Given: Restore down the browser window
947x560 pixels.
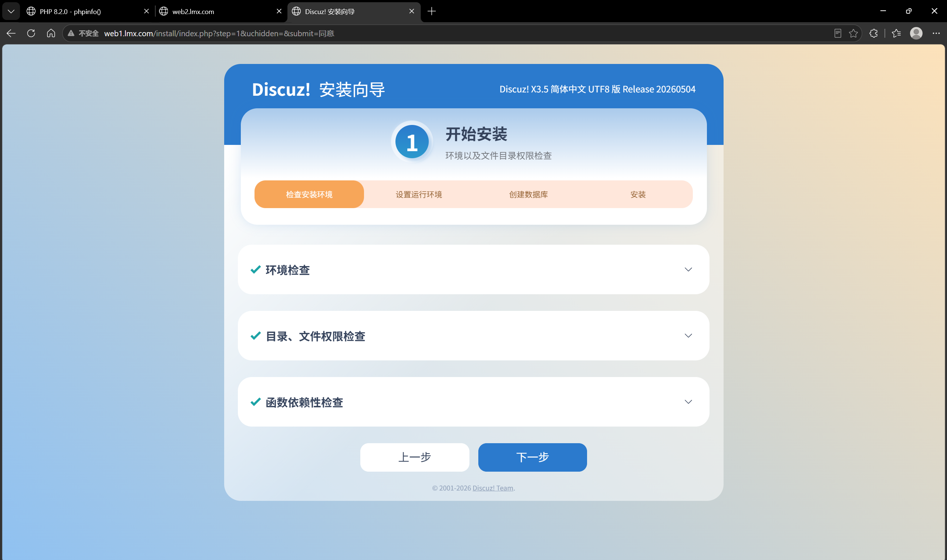Looking at the screenshot, I should [909, 11].
